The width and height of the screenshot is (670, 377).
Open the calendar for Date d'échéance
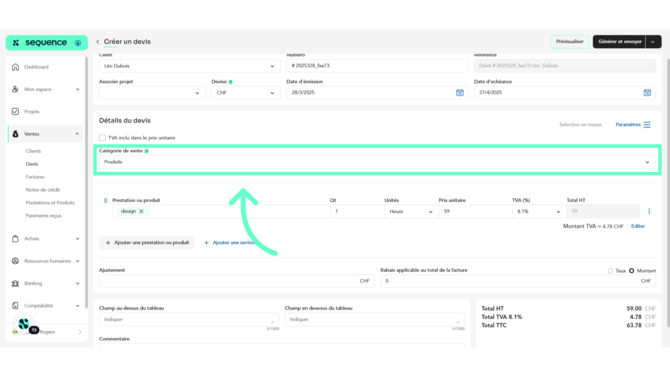click(647, 92)
